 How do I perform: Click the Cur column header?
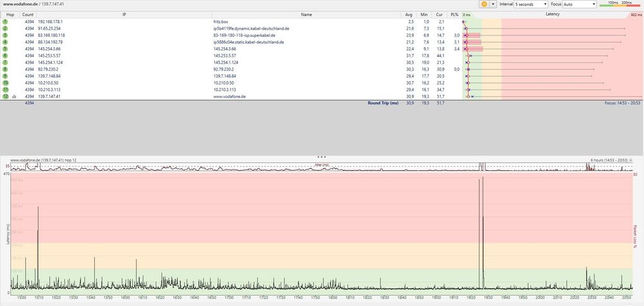(439, 14)
